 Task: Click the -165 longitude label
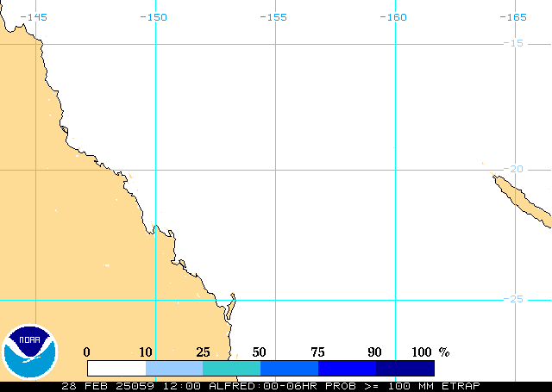coord(513,17)
